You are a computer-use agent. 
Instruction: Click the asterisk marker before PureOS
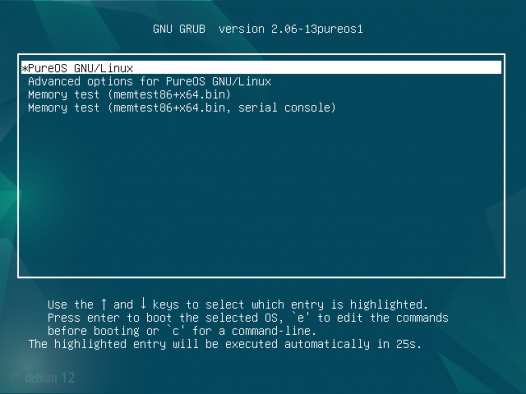pos(24,68)
